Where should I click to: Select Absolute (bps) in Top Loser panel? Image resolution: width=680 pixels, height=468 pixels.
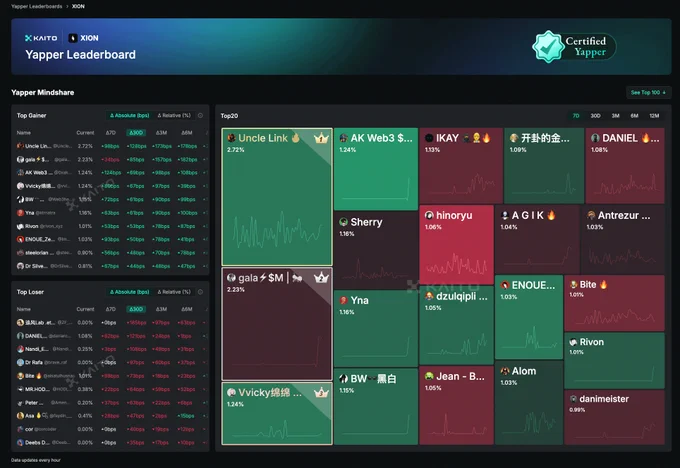coord(129,292)
